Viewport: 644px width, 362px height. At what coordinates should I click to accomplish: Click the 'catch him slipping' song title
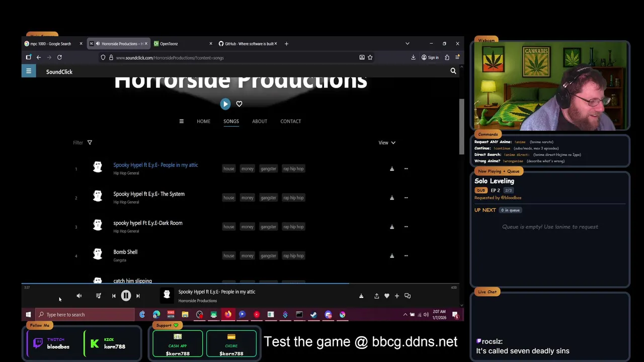point(132,281)
